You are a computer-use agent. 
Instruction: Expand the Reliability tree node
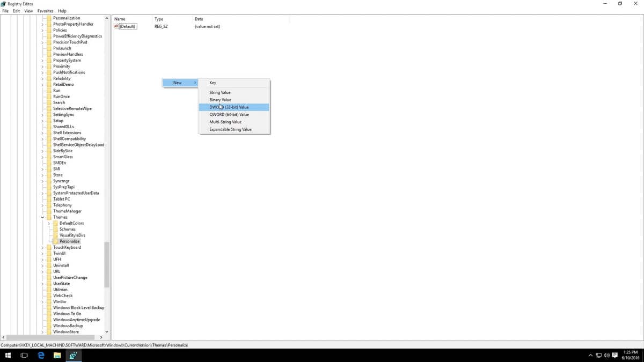42,78
